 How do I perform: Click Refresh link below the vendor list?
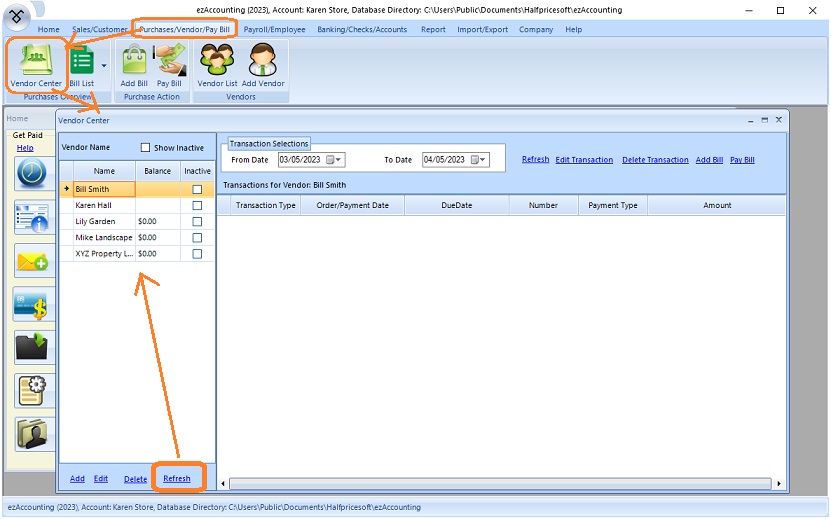177,479
